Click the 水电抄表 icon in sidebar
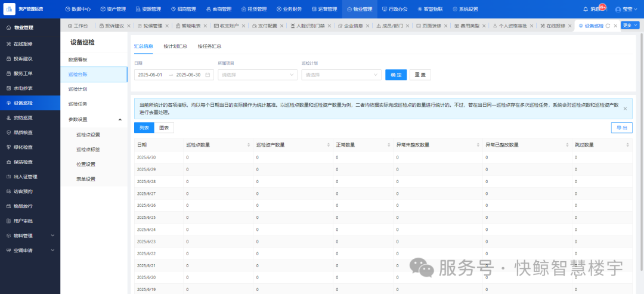 point(8,88)
